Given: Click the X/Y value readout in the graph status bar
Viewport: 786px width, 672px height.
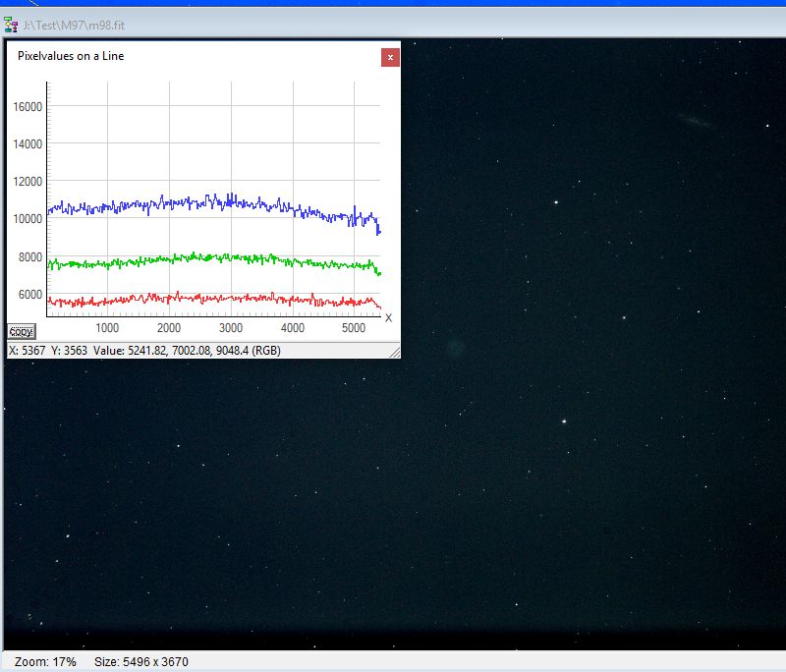Looking at the screenshot, I should (144, 351).
